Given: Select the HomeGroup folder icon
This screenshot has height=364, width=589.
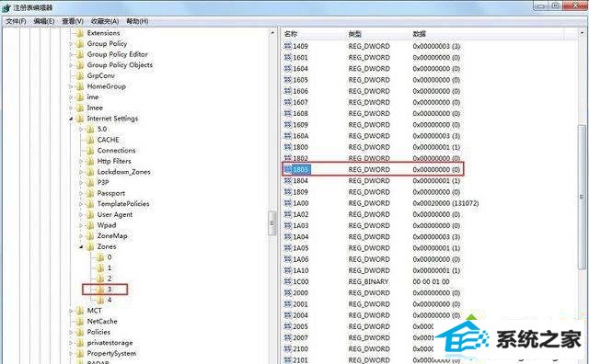Looking at the screenshot, I should pos(80,86).
